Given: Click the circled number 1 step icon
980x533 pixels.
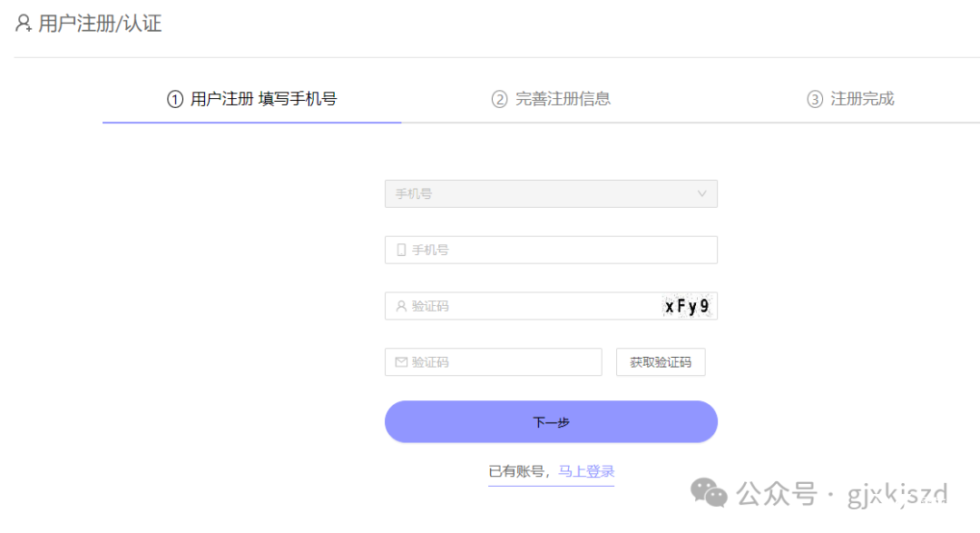Looking at the screenshot, I should coord(175,99).
